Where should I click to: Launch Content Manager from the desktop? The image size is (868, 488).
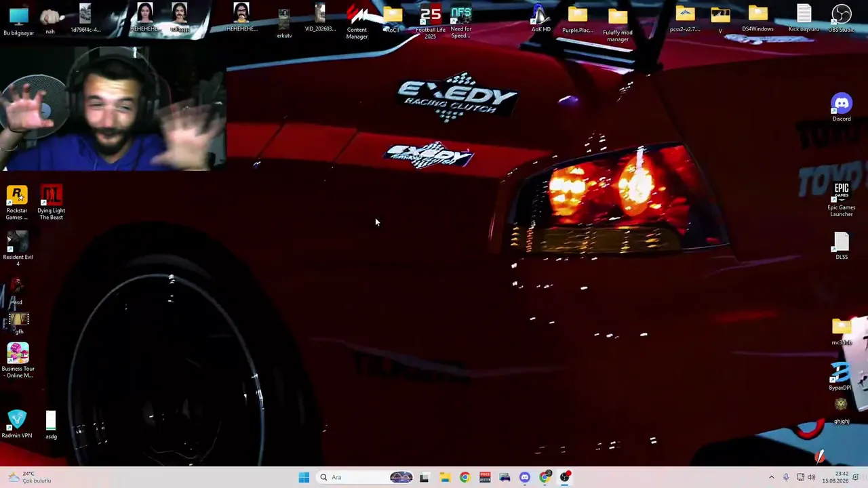[x=357, y=22]
